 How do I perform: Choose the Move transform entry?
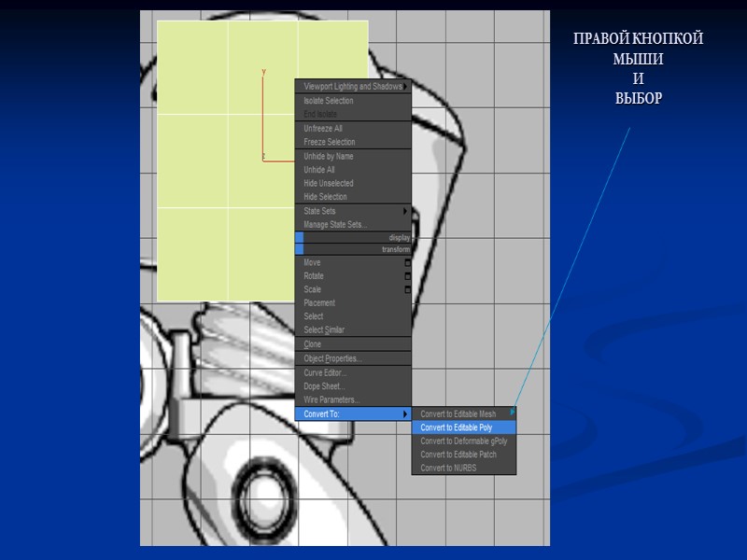coord(353,262)
